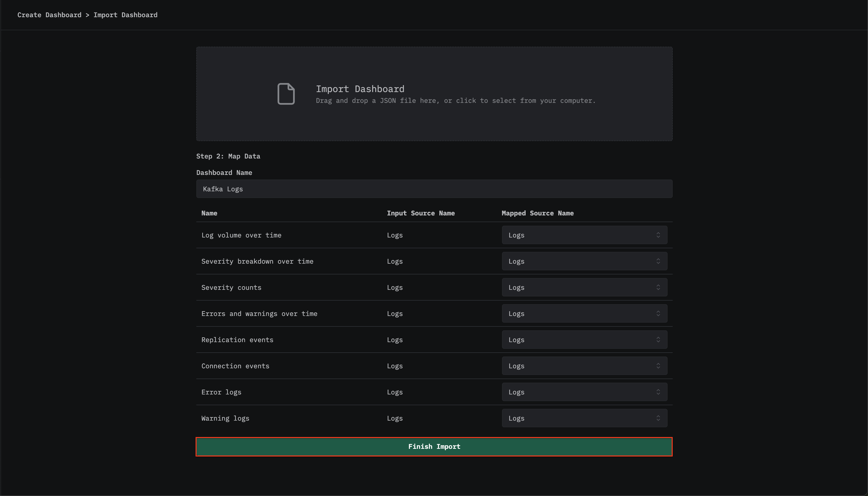Click the chevron icon on Severity counts selector

[659, 287]
